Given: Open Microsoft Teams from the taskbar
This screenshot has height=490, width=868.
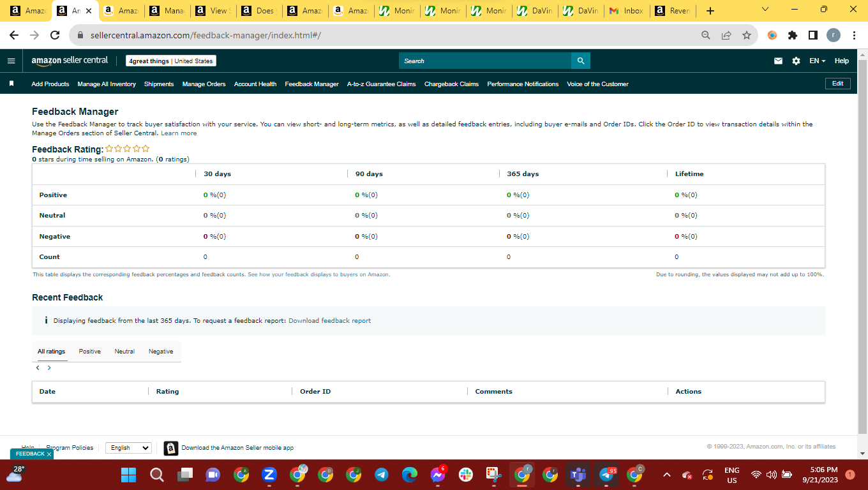Looking at the screenshot, I should (578, 475).
